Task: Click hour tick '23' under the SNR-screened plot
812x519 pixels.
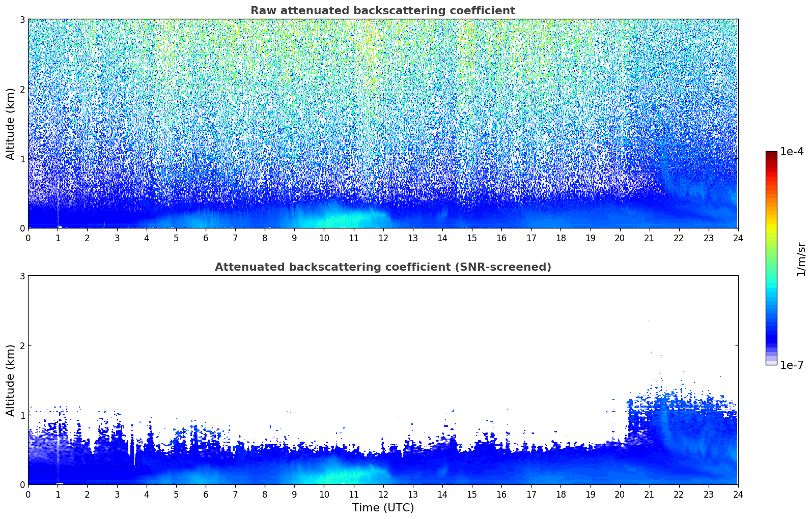Action: click(x=709, y=494)
